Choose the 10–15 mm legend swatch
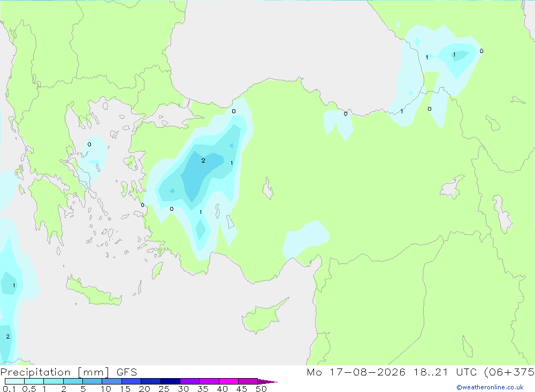This screenshot has width=535, height=392. tap(112, 381)
